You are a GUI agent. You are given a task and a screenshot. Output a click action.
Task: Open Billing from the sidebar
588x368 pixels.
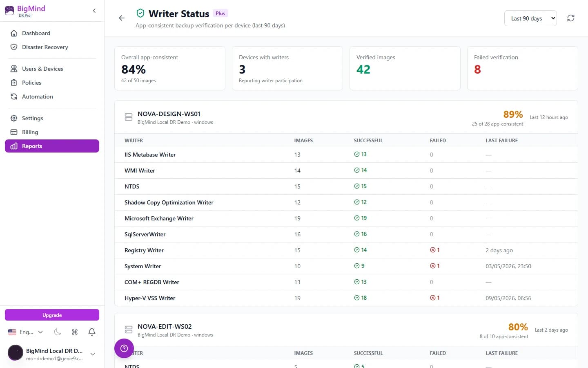pyautogui.click(x=52, y=132)
